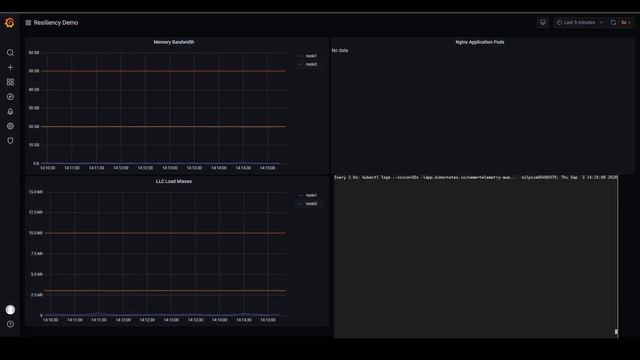Open the Memory Bandwidth panel title menu
The image size is (640, 360).
pyautogui.click(x=174, y=42)
